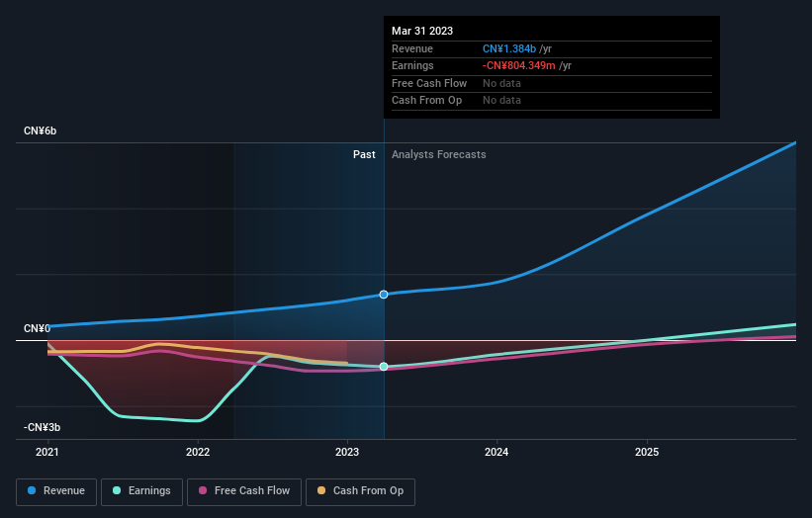
Task: Click 'No data' beside Free Cash Flow
Action: click(x=501, y=83)
